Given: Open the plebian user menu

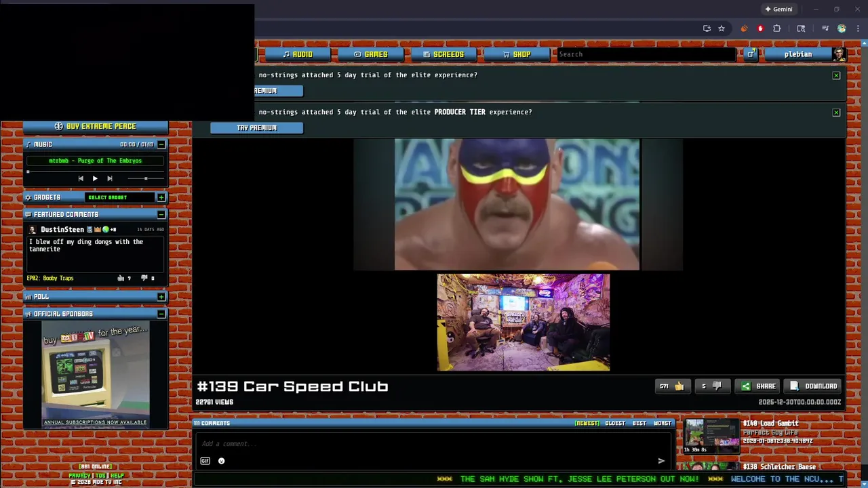Looking at the screenshot, I should tap(797, 54).
